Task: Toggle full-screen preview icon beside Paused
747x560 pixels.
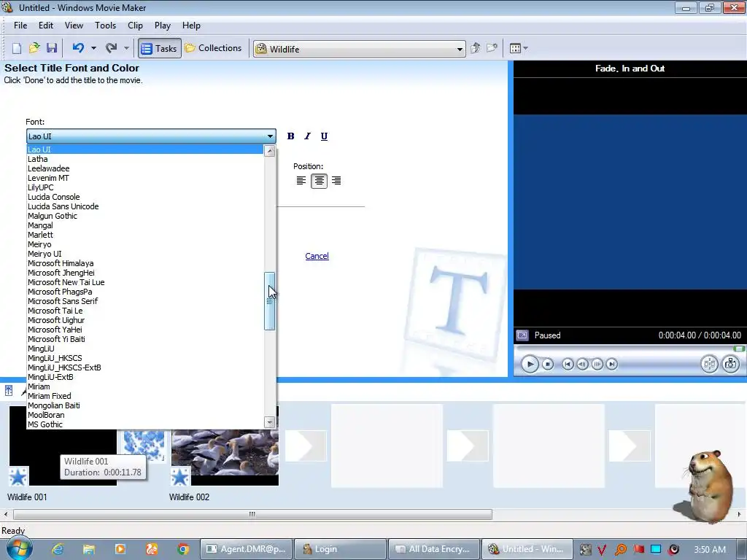Action: point(522,335)
